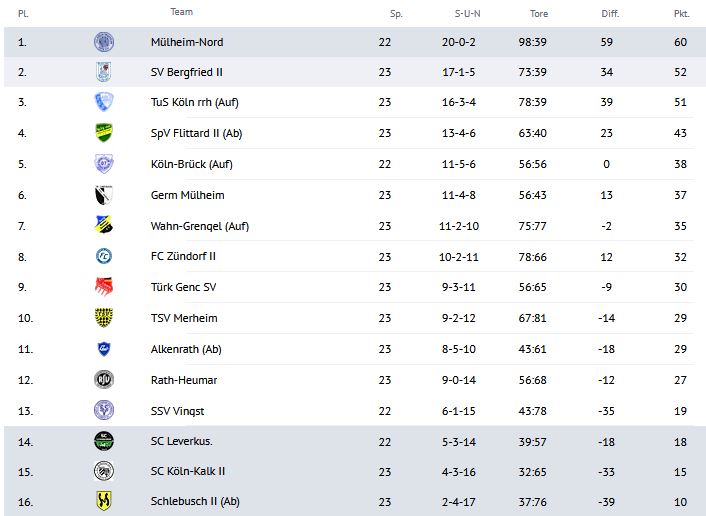Click the Team column header
This screenshot has height=516, width=706.
[181, 12]
